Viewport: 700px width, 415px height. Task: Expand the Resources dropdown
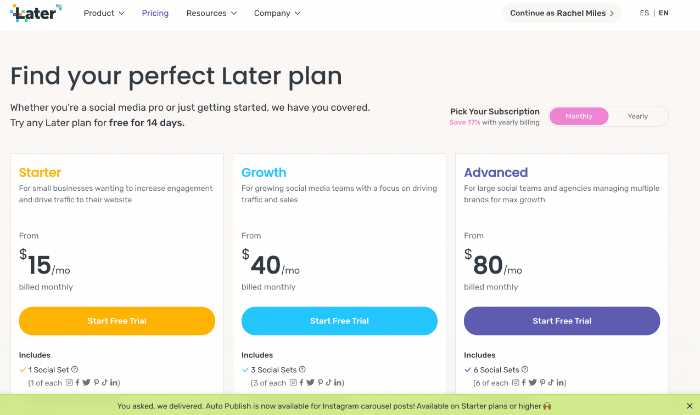click(x=211, y=13)
